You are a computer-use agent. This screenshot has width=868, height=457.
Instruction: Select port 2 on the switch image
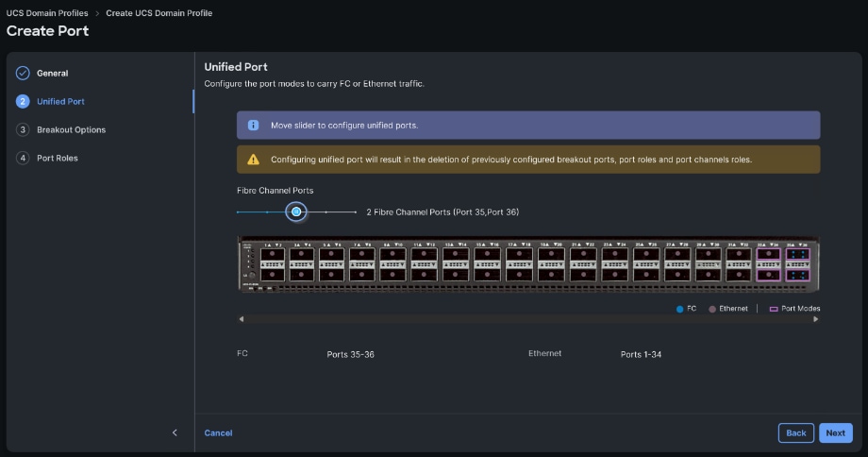pos(272,274)
